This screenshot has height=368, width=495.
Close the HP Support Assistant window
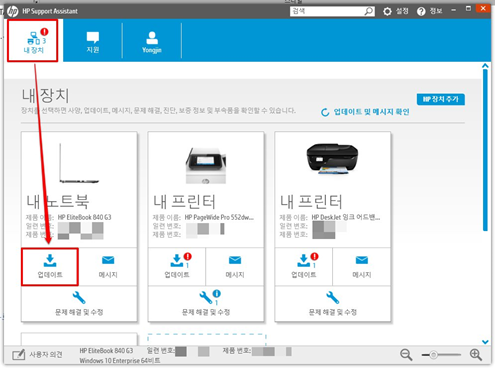tap(483, 9)
